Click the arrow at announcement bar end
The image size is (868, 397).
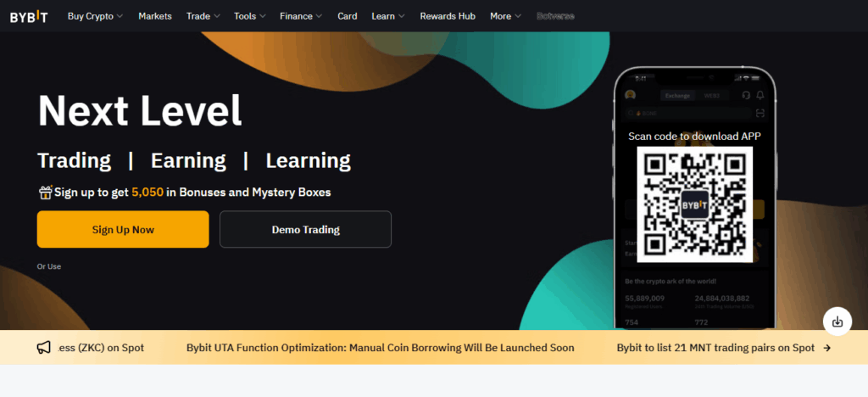click(827, 348)
